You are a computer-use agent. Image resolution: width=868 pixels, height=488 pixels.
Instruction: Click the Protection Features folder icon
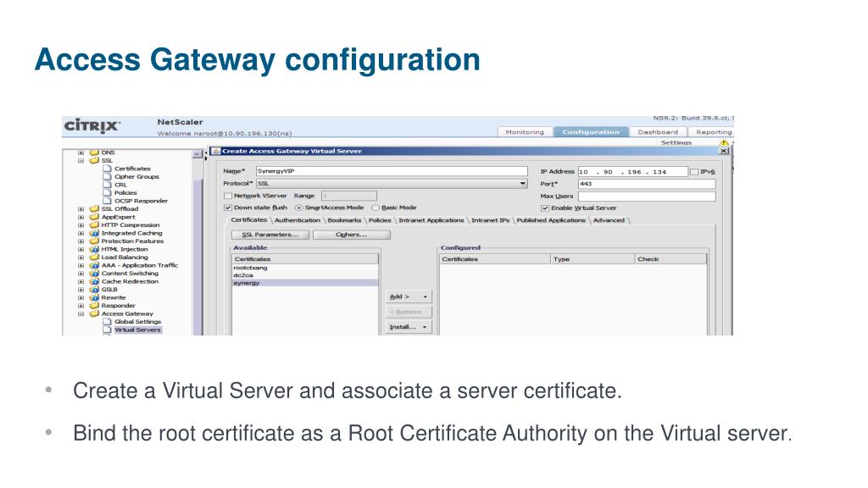point(94,241)
